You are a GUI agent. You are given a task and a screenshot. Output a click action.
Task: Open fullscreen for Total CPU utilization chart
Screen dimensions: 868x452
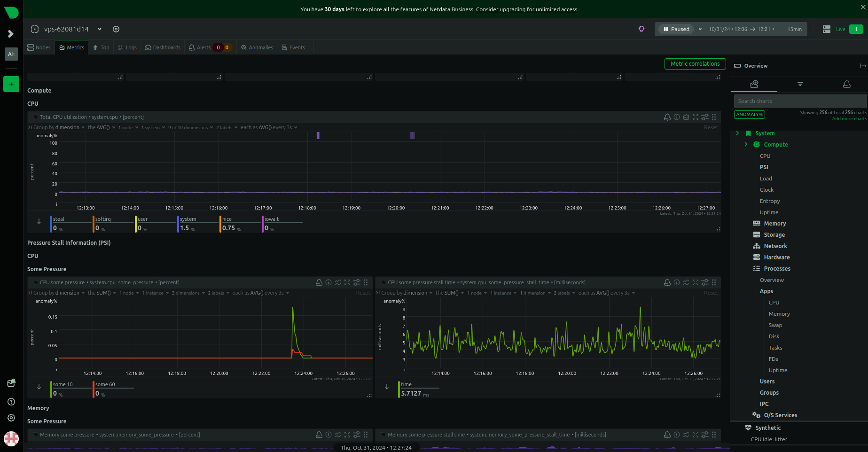tap(696, 117)
